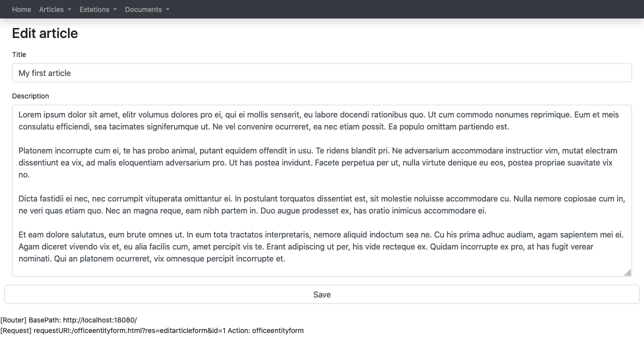This screenshot has width=644, height=348.
Task: Click the Description field label
Action: [x=30, y=96]
